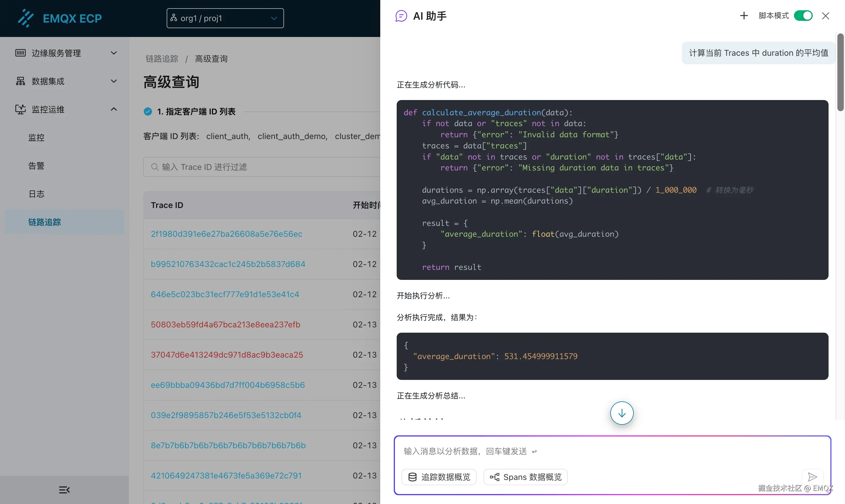845x504 pixels.
Task: Select the 监控运维 sidebar icon
Action: [x=20, y=109]
